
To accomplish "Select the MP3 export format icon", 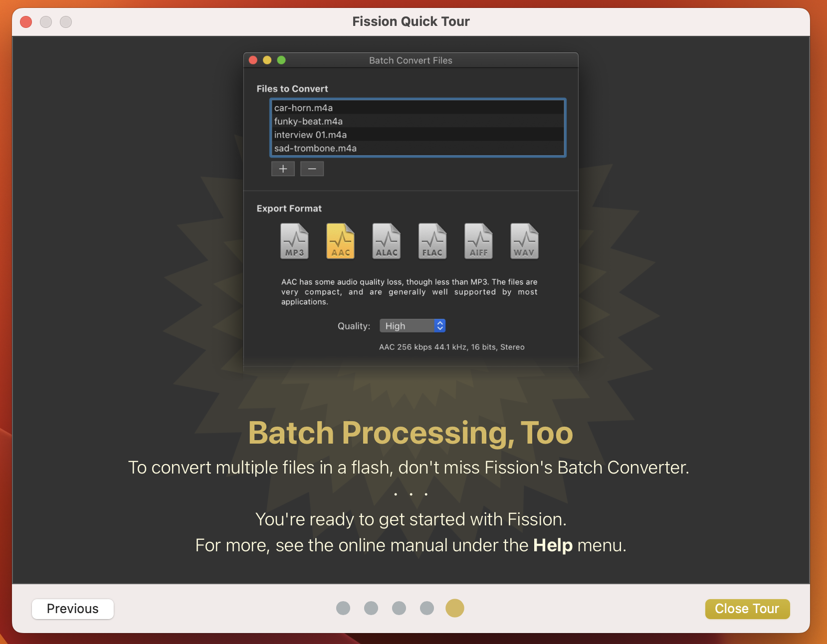I will coord(294,241).
